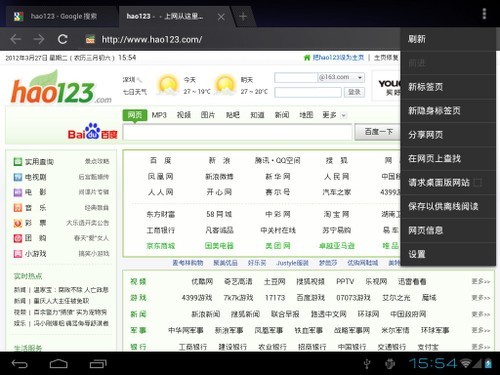The image size is (500, 375).
Task: Tap the browser back arrow
Action: point(16,39)
